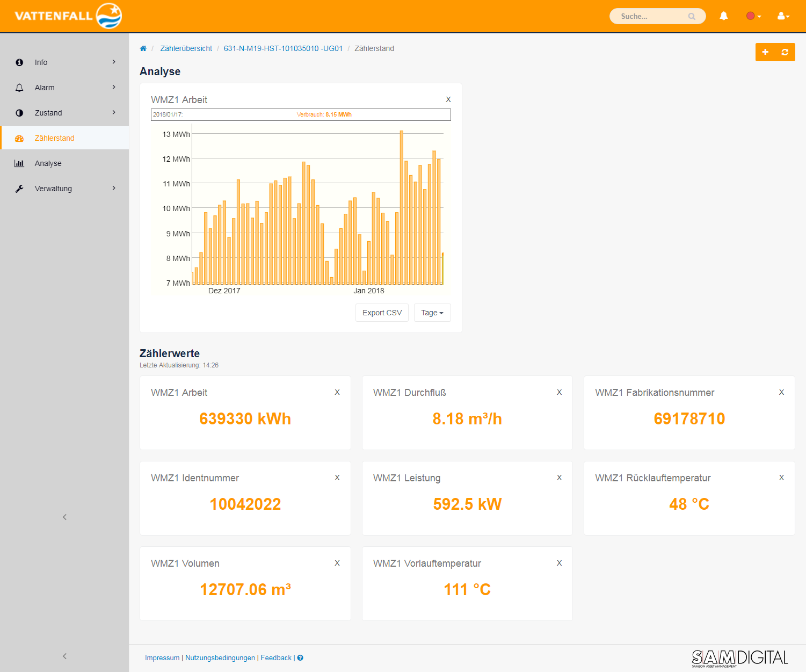Open the Zustand sidebar menu

point(64,113)
